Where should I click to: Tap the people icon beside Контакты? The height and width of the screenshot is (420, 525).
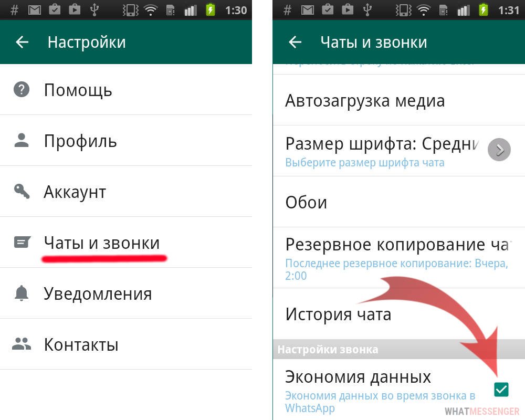[22, 344]
